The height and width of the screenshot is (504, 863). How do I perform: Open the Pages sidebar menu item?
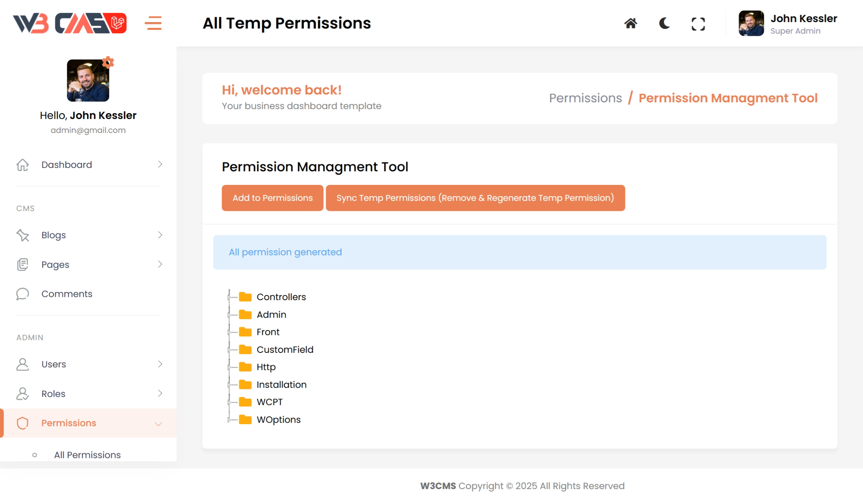55,264
